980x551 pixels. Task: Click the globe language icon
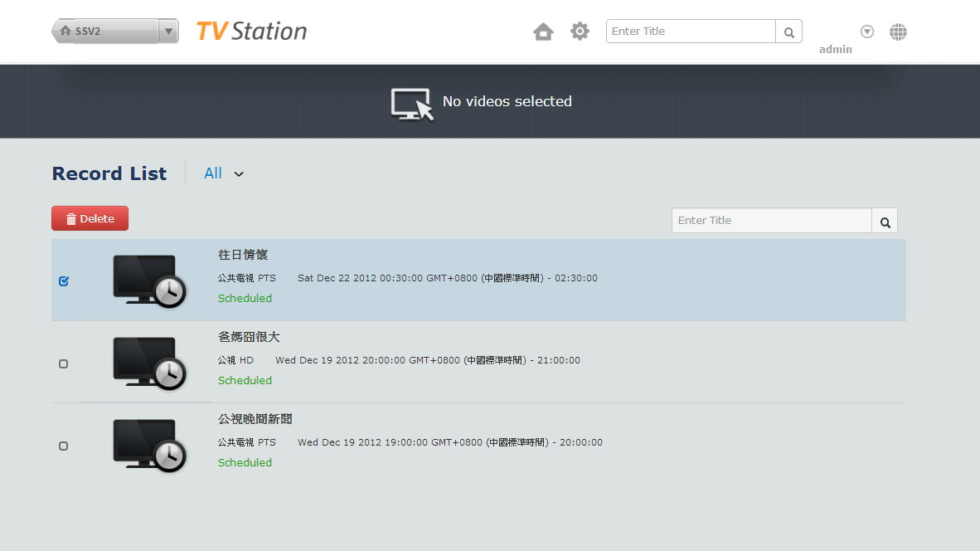(898, 32)
